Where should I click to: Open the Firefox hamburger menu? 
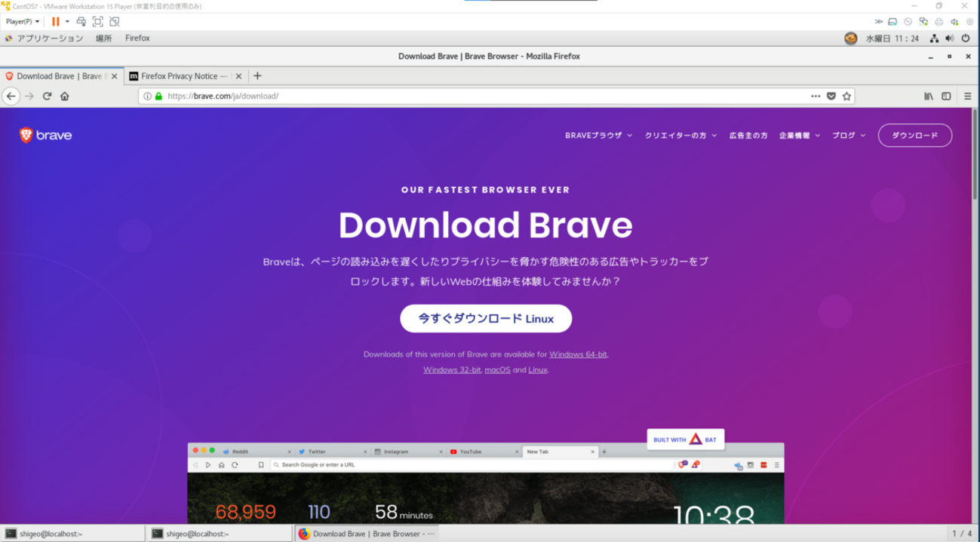click(x=968, y=96)
